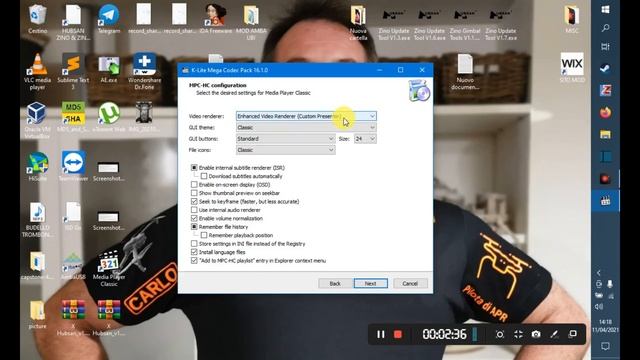Viewport: 640px width, 360px height.
Task: Pause the screen recording
Action: [x=380, y=334]
